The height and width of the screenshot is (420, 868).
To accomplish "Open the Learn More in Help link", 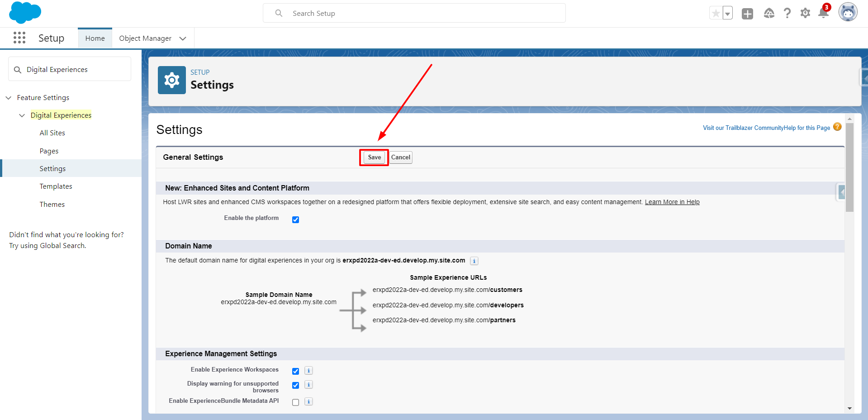I will [x=672, y=202].
